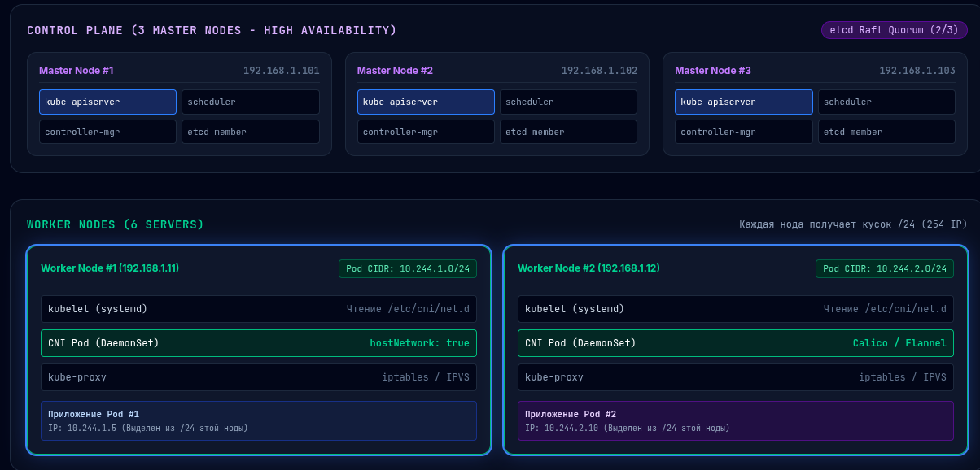
Task: Click etcd member in Master Node #1
Action: tap(251, 132)
